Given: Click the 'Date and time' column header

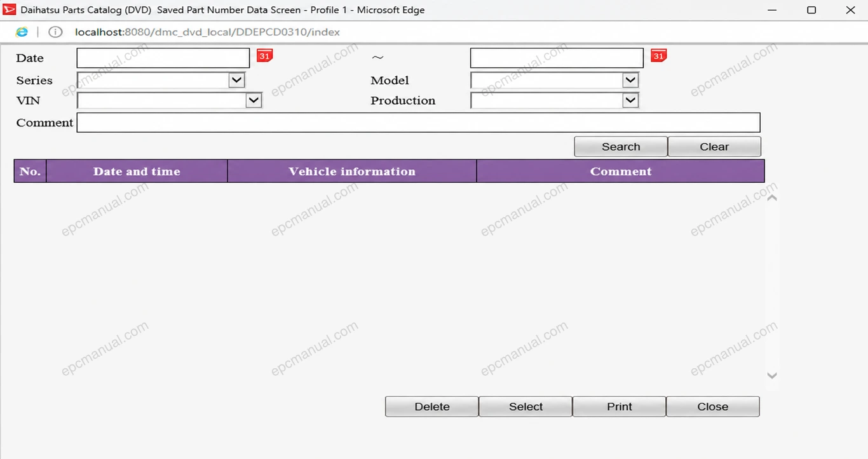Looking at the screenshot, I should click(137, 171).
